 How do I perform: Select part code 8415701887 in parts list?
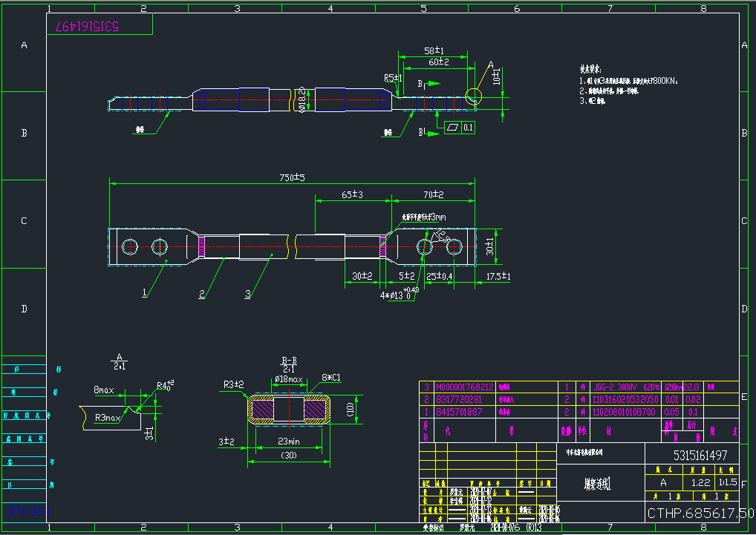459,412
